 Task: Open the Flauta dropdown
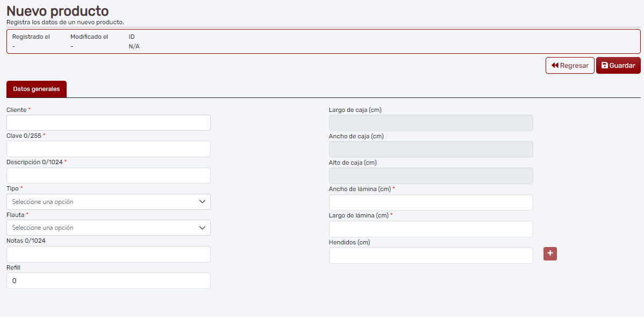108,227
